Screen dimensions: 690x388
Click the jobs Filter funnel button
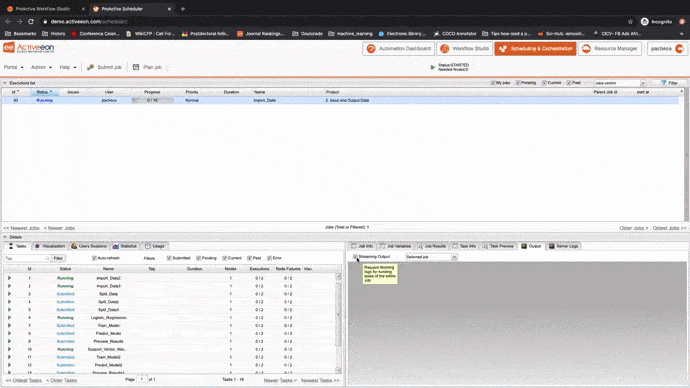[x=669, y=83]
